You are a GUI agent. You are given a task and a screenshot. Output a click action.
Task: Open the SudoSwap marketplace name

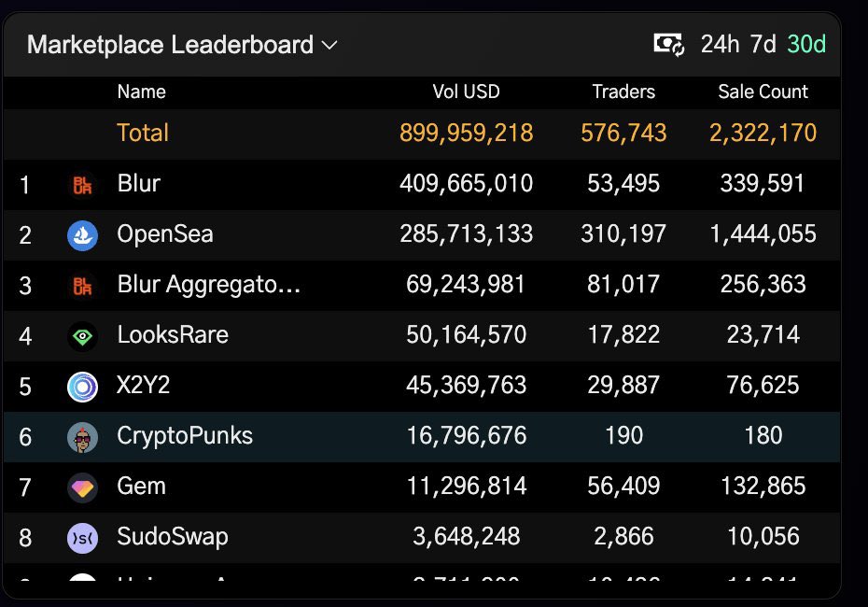click(x=173, y=537)
